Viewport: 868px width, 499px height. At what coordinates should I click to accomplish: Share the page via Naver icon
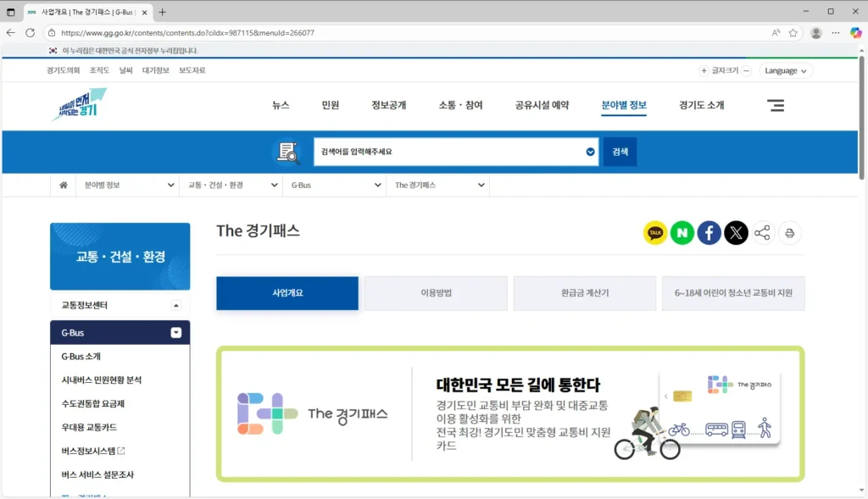[x=682, y=232]
